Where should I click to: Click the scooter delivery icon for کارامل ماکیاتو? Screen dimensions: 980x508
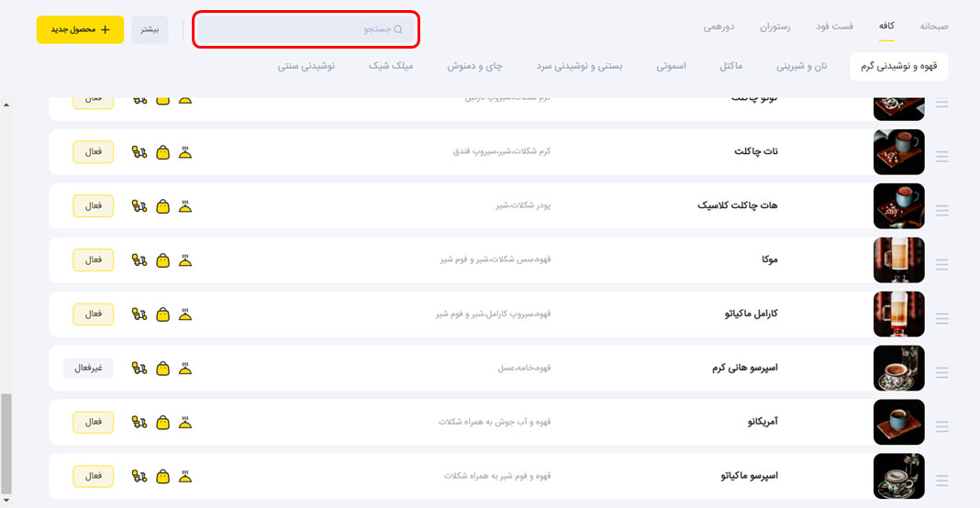[139, 315]
